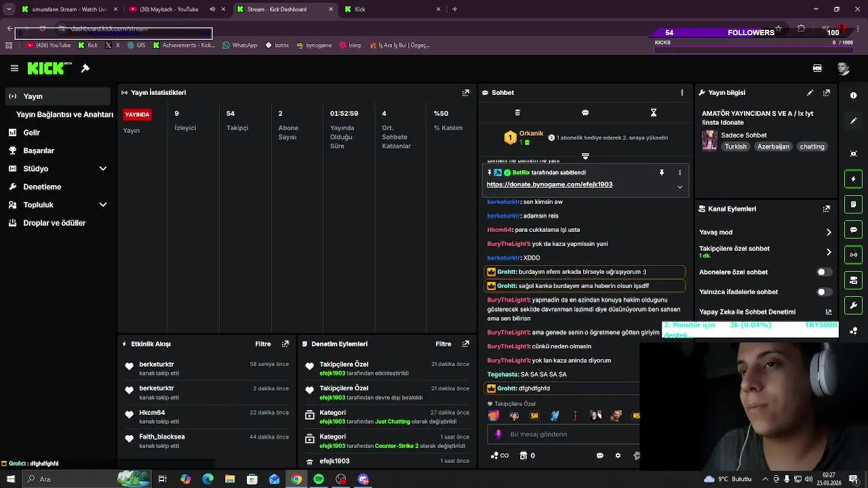This screenshot has width=868, height=488.
Task: Open Takipçilere özel sohbet options arrow
Action: 829,252
